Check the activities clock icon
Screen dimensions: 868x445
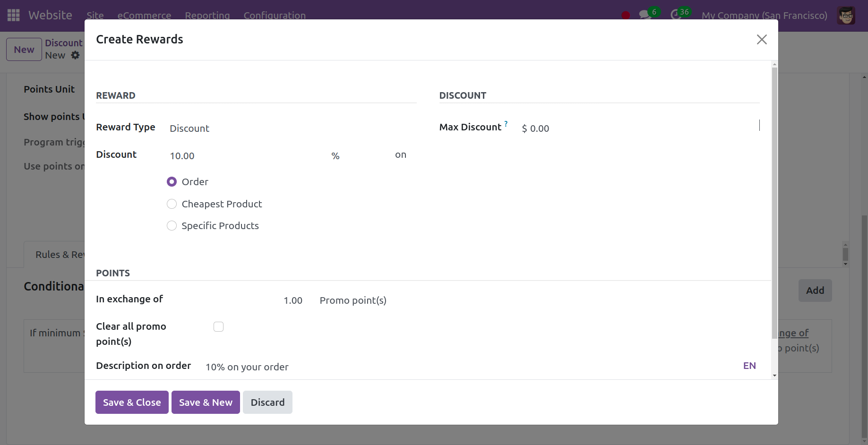pos(676,14)
